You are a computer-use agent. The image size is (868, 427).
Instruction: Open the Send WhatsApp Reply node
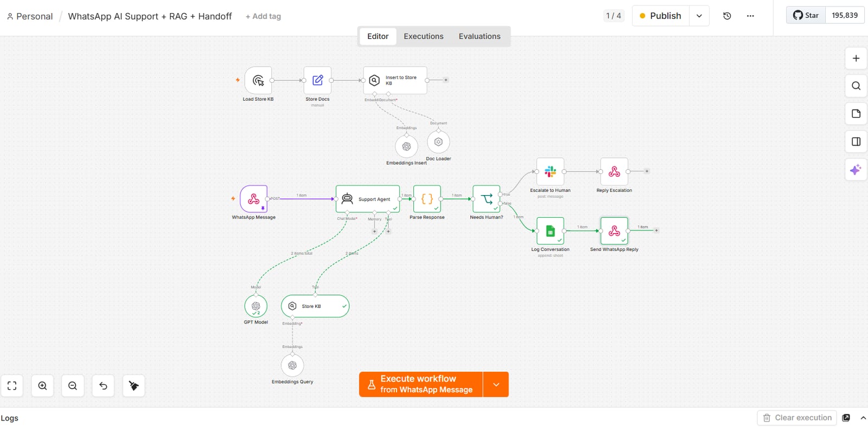tap(614, 231)
